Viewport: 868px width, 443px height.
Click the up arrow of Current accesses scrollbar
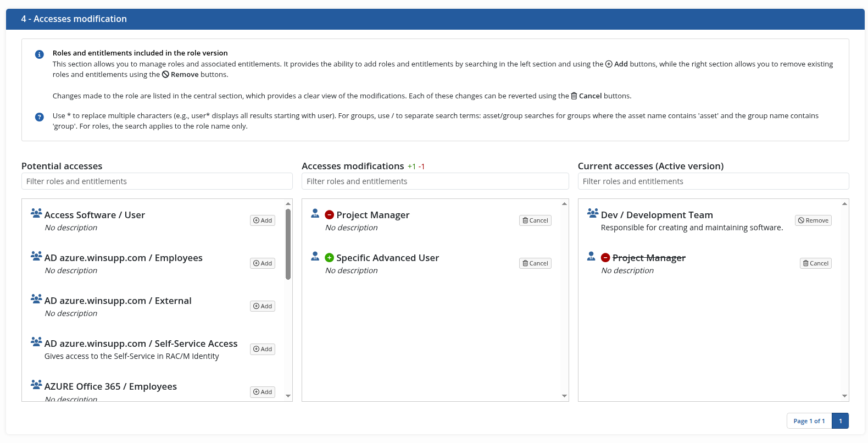point(844,204)
